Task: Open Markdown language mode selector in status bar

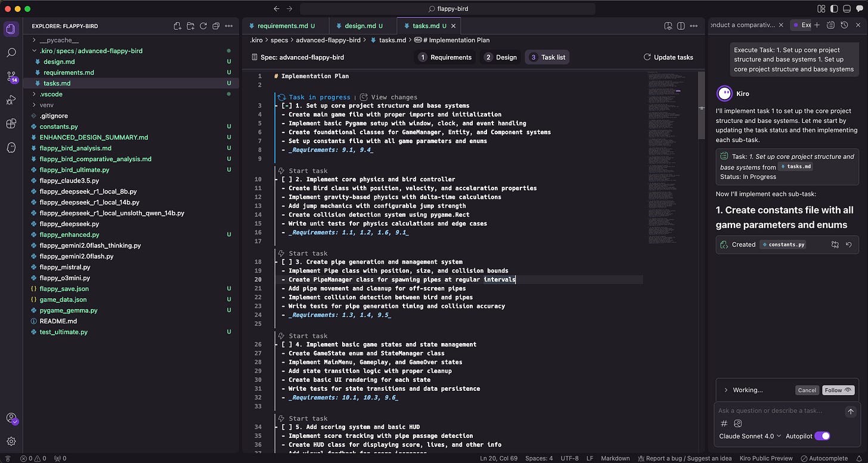Action: (614, 458)
